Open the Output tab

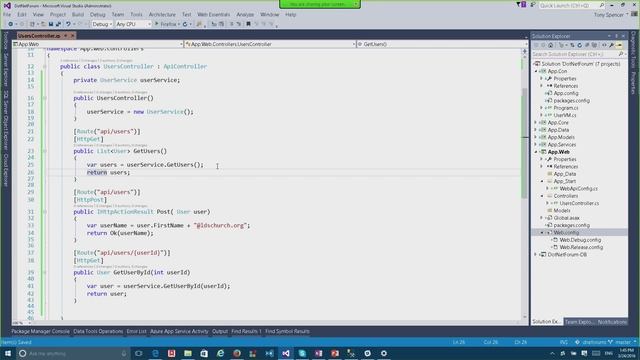click(220, 331)
